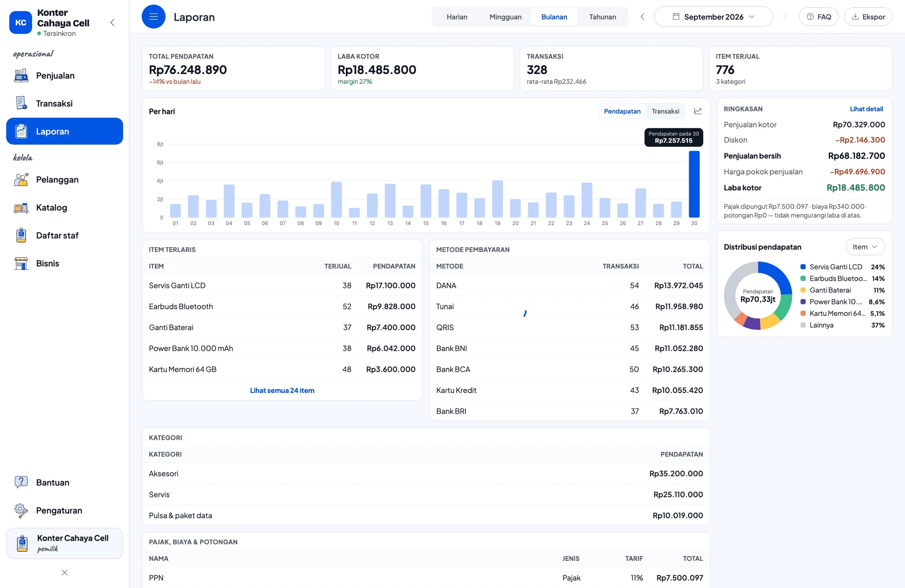Click Lihat semua 24 item link
The width and height of the screenshot is (905, 588).
coord(282,390)
